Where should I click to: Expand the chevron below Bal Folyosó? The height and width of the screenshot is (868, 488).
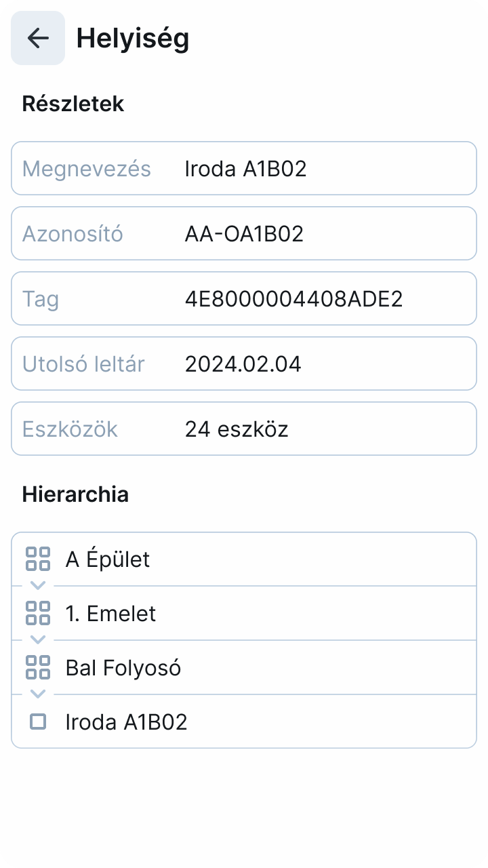[39, 694]
